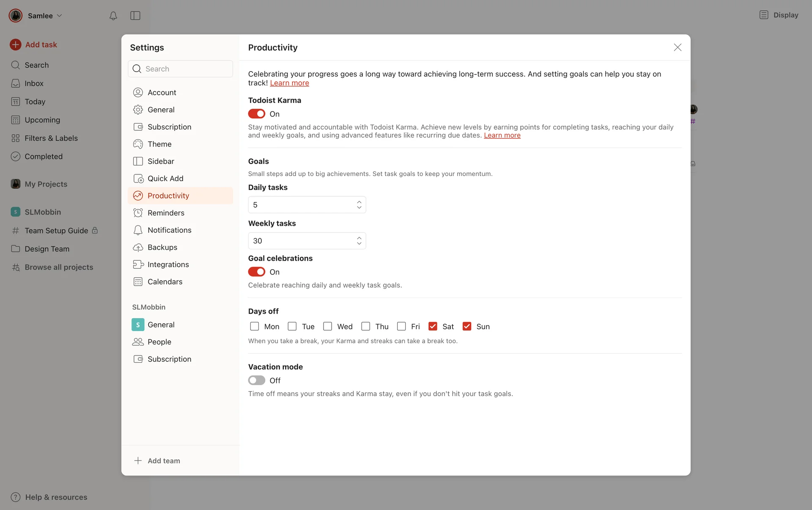
Task: Turn off Todoist Karma toggle
Action: (257, 114)
